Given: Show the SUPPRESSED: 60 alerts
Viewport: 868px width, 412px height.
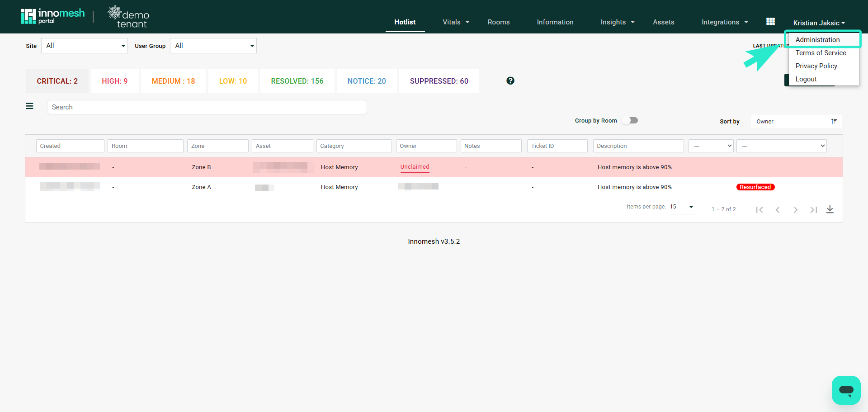Looking at the screenshot, I should click(439, 81).
